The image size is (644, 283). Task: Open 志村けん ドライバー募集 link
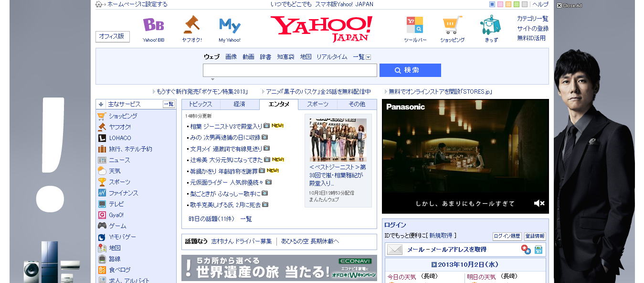click(x=242, y=241)
